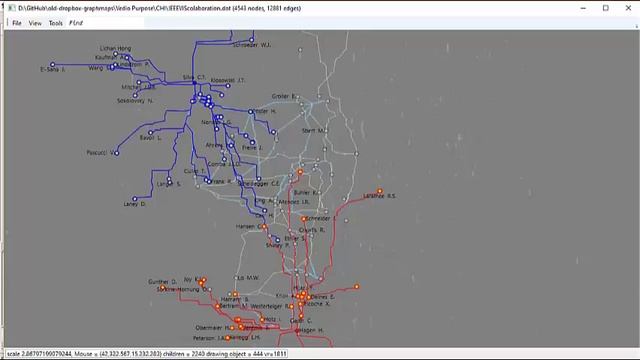Select the Laney D. node

(x=135, y=199)
